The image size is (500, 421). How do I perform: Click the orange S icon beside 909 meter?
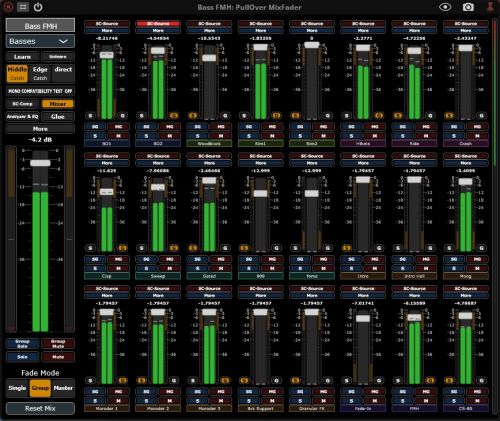coord(244,248)
